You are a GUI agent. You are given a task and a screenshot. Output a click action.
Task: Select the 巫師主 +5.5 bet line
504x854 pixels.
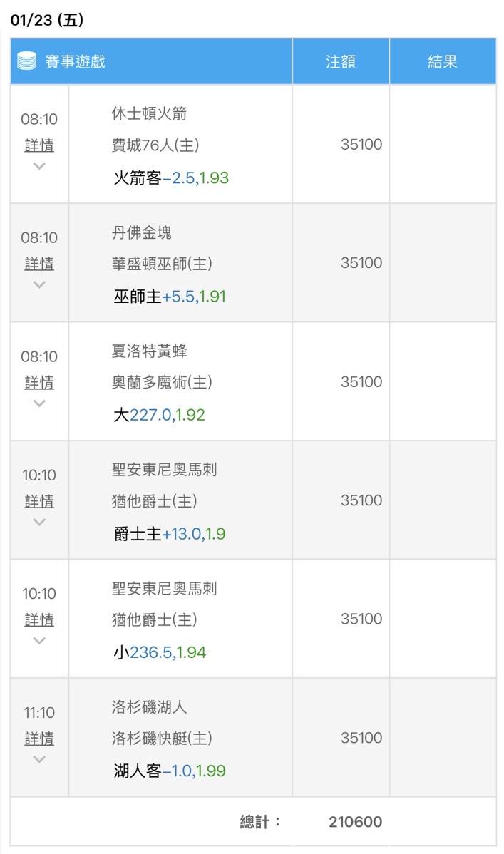(x=170, y=297)
